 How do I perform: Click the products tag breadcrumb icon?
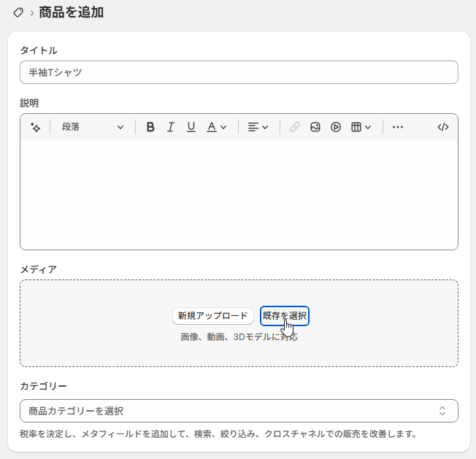18,12
